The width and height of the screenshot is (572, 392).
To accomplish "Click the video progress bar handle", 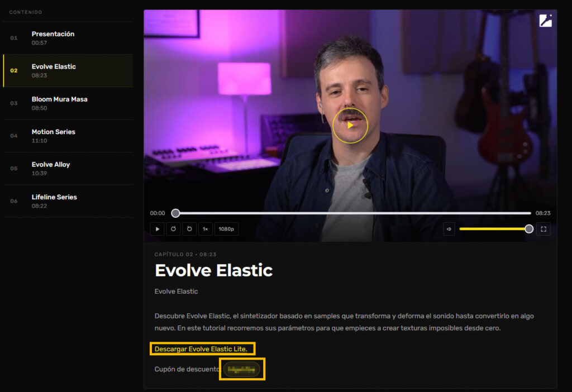I will coord(175,213).
